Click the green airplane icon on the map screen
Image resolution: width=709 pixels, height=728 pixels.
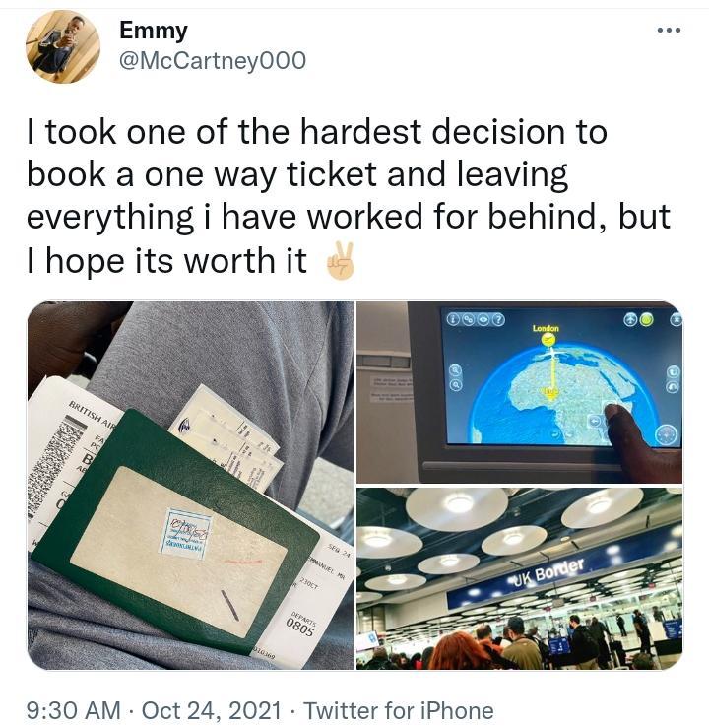646,319
